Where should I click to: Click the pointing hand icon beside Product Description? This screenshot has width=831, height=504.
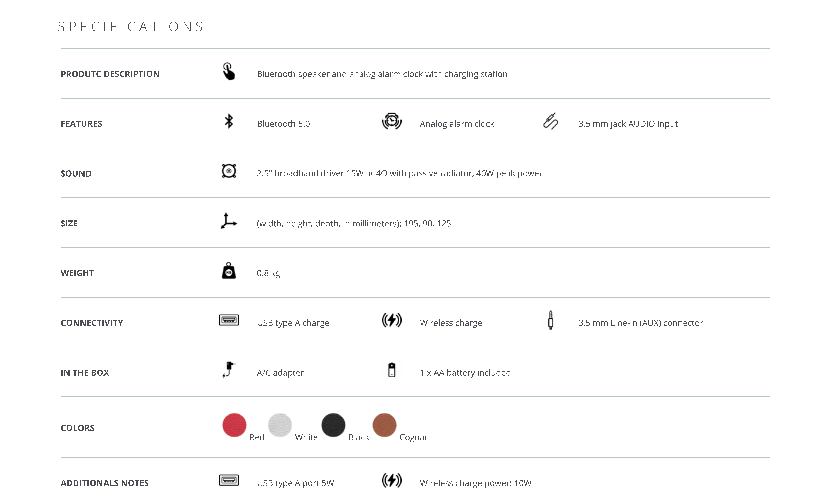(x=229, y=71)
